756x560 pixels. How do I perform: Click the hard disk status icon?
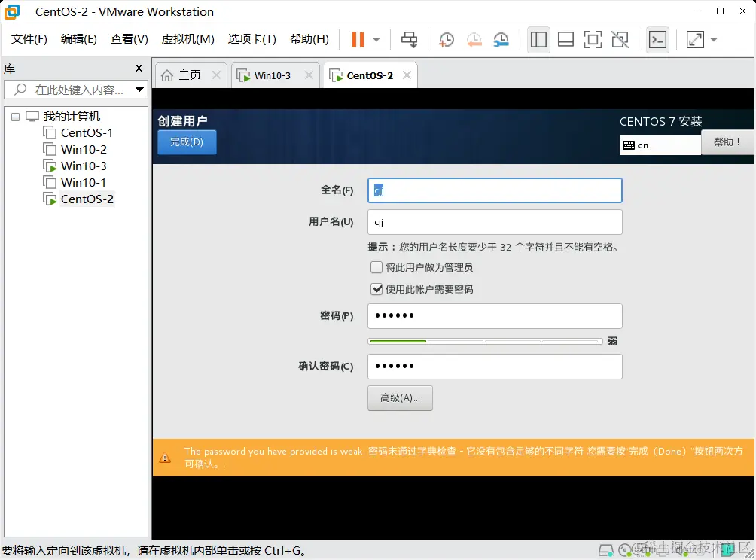tap(607, 552)
